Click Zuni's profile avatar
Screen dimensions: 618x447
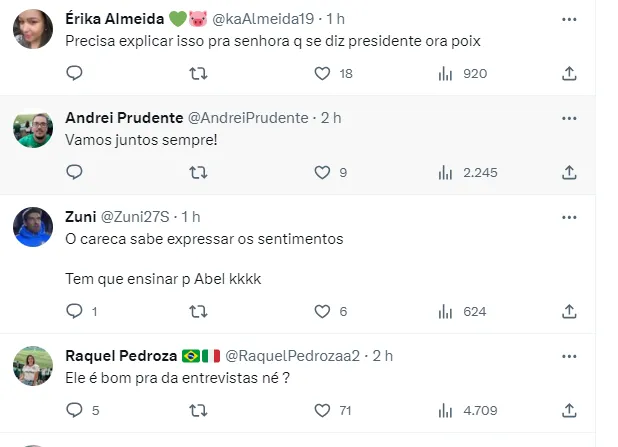pyautogui.click(x=33, y=226)
